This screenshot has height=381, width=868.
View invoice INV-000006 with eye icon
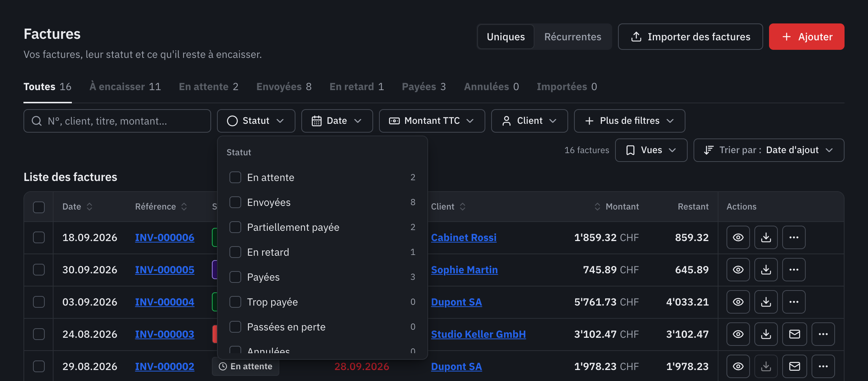738,237
